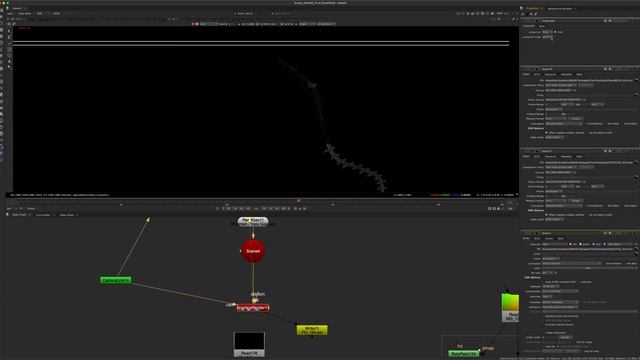Open Metadata tab in first Read panel
The width and height of the screenshot is (640, 360).
[566, 74]
